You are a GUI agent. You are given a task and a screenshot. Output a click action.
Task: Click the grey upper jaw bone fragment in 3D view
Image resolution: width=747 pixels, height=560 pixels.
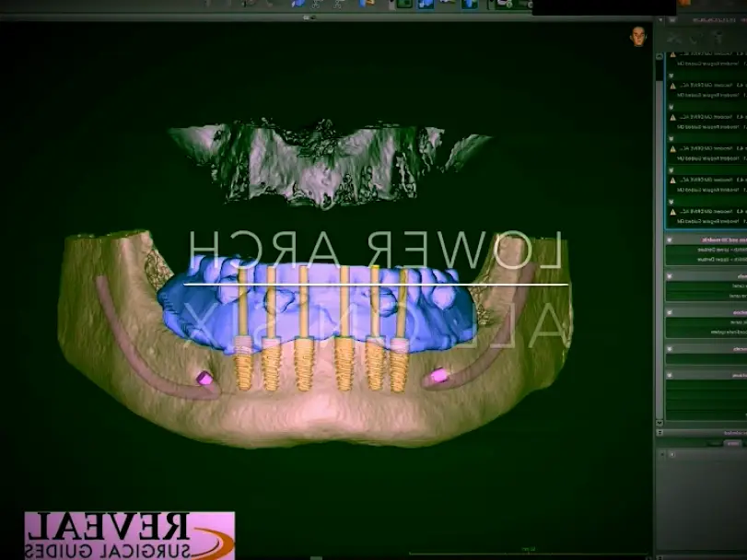324,162
